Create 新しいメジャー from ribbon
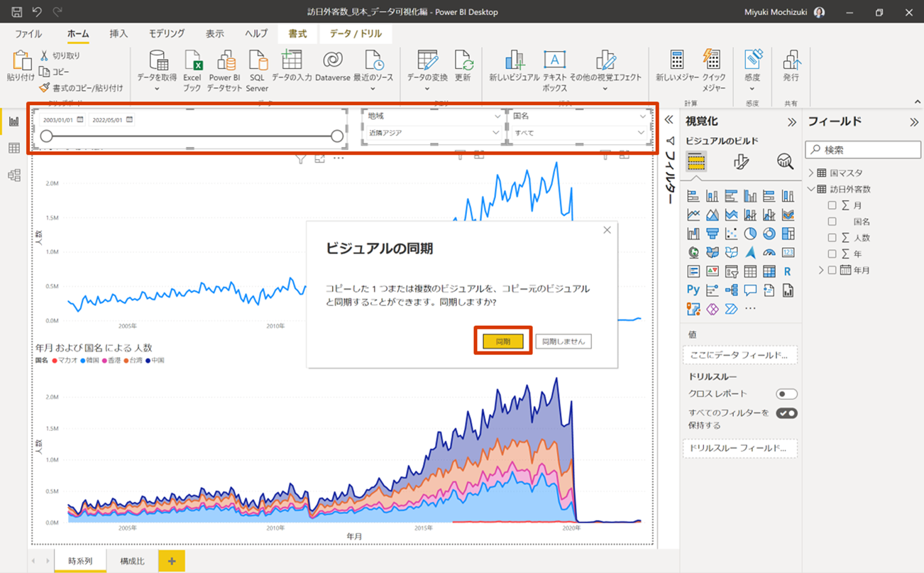This screenshot has width=924, height=573. (676, 65)
